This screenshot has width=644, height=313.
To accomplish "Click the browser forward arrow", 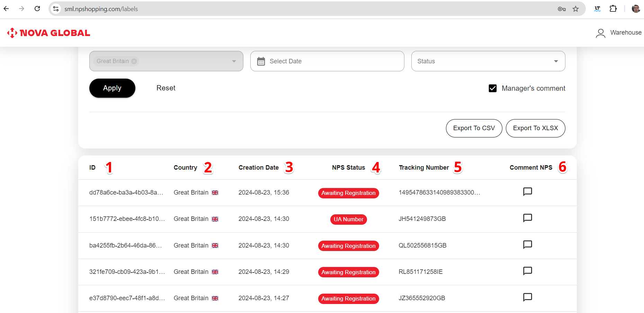I will (x=21, y=9).
